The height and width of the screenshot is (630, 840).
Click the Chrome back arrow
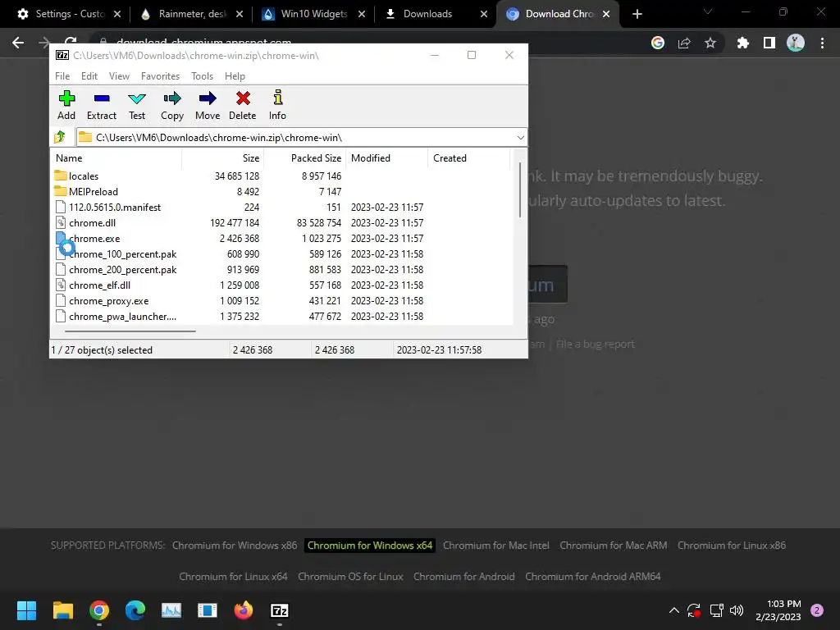[18, 43]
